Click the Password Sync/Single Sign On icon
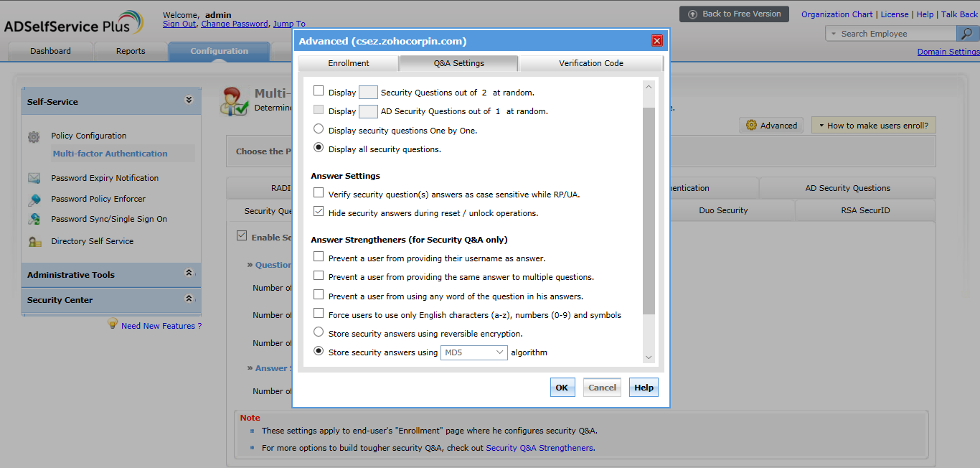 pyautogui.click(x=34, y=219)
